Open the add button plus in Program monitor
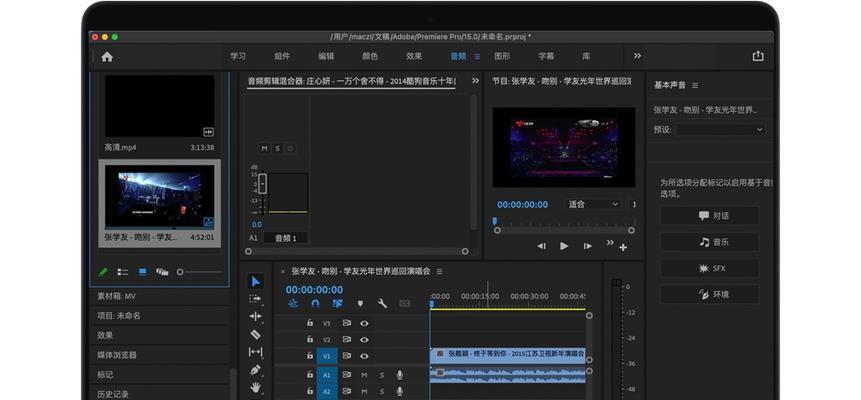This screenshot has width=861, height=400. [x=623, y=248]
